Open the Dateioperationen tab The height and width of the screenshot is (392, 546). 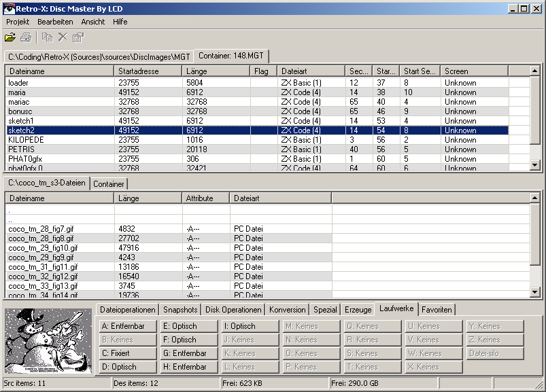(x=127, y=310)
